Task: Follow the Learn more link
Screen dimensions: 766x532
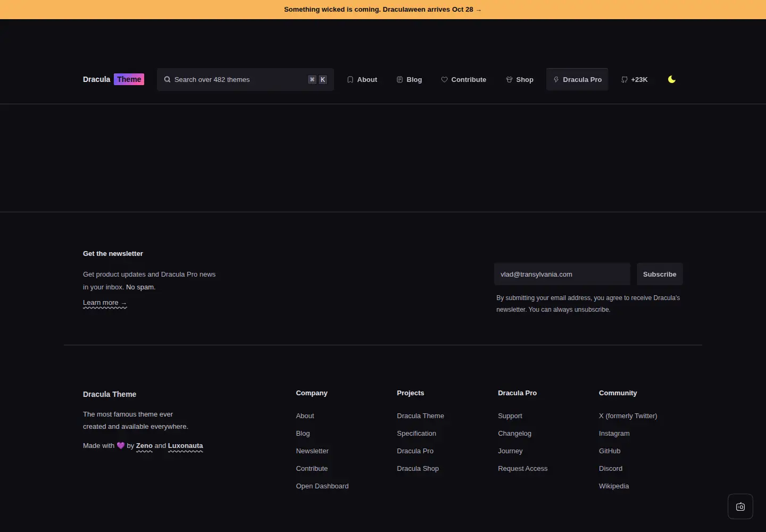Action: [x=105, y=303]
